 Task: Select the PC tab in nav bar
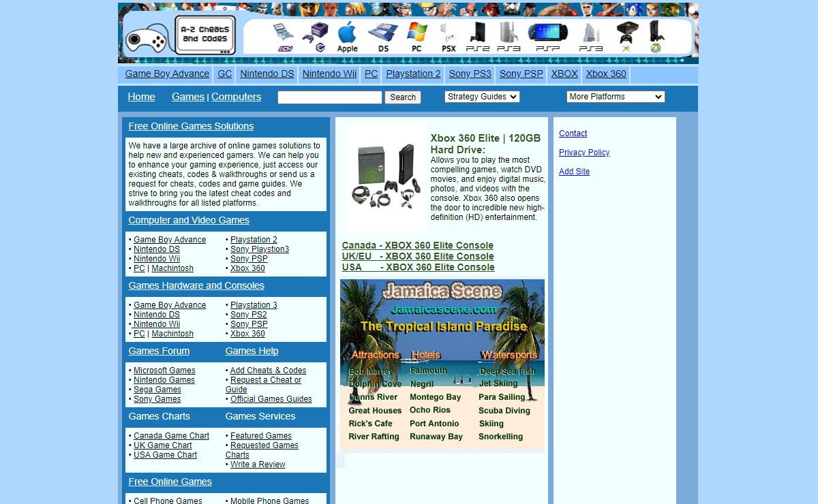(371, 74)
